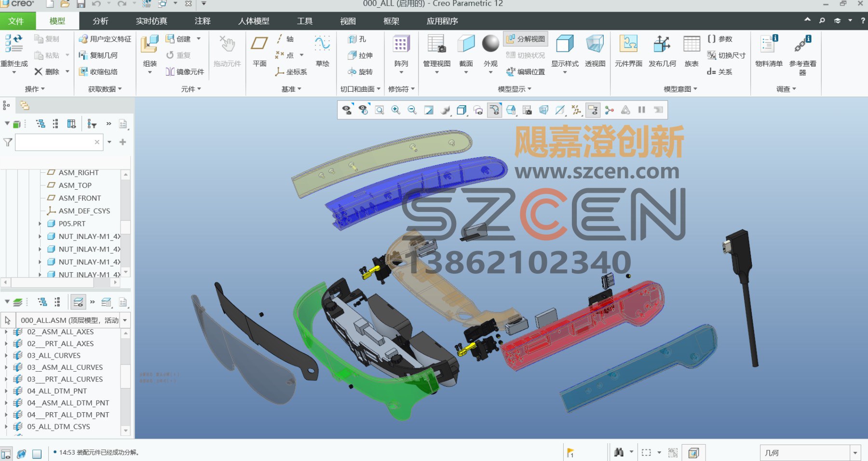Image resolution: width=868 pixels, height=461 pixels.
Task: Click User-Defined Feature (用户定义特征) button
Action: coord(105,39)
